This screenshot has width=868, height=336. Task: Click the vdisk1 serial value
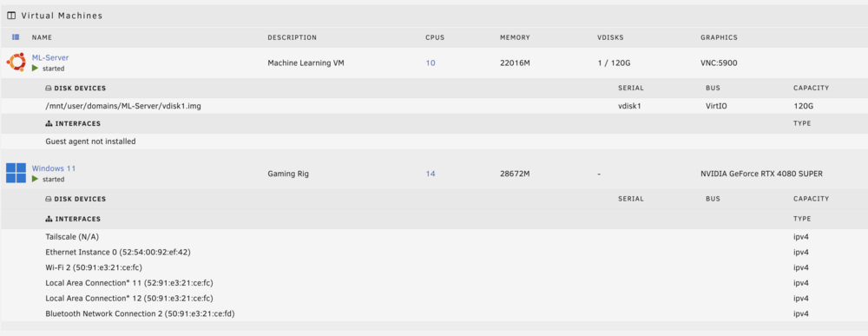pyautogui.click(x=629, y=106)
